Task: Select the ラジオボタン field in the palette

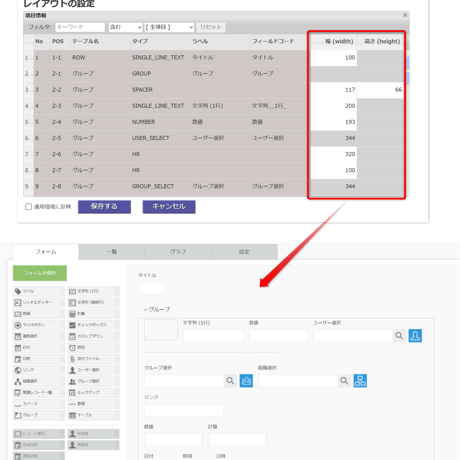Action: (39, 325)
